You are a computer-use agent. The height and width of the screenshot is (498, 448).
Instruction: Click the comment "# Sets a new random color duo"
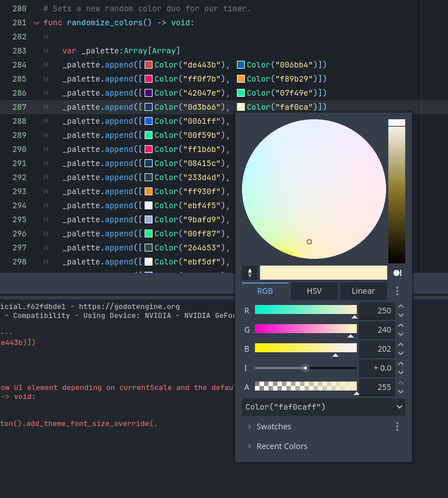coord(114,9)
